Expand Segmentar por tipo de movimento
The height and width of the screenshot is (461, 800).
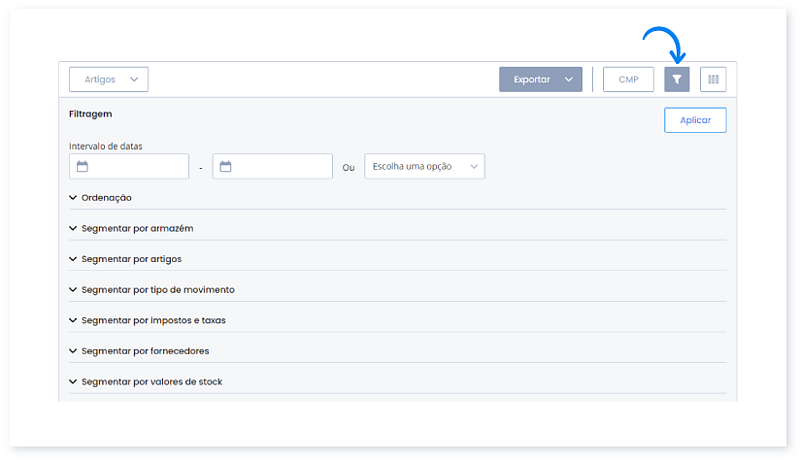tap(157, 290)
